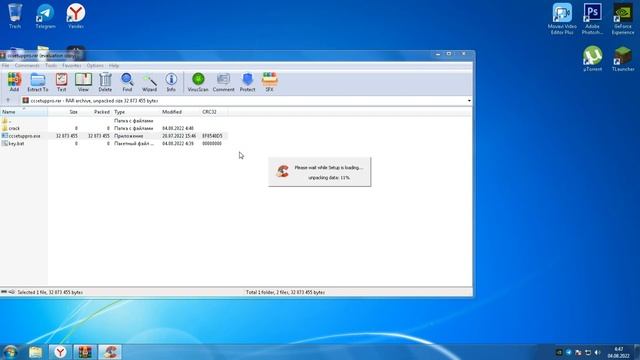
Task: Open the Favorites menu
Action: click(72, 65)
